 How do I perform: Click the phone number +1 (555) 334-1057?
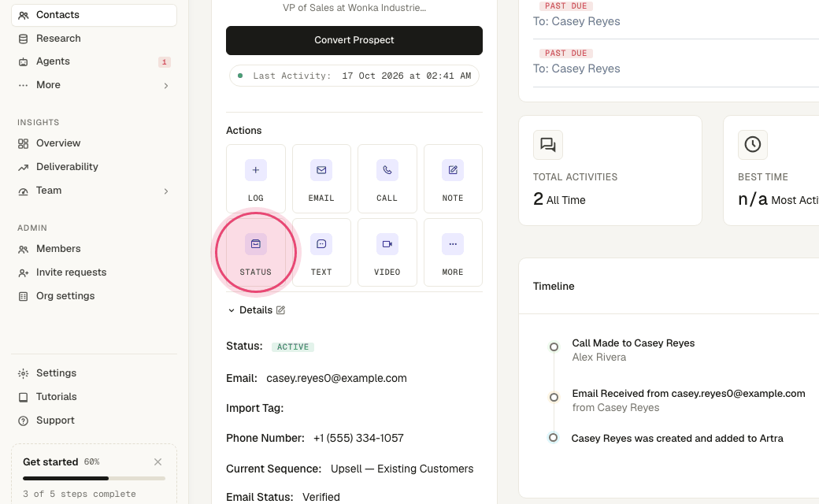(358, 438)
